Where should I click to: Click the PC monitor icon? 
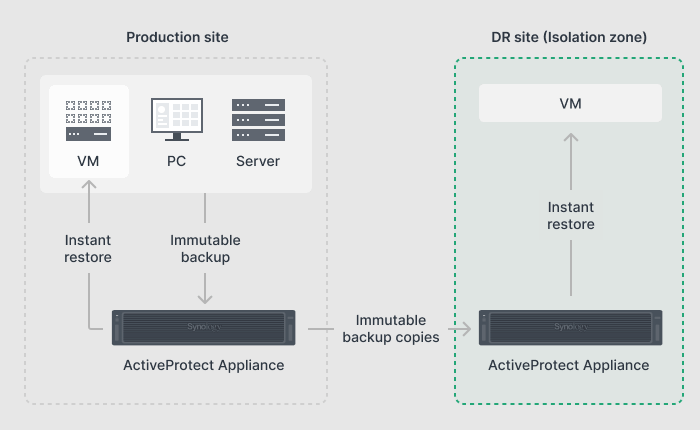coord(177,119)
